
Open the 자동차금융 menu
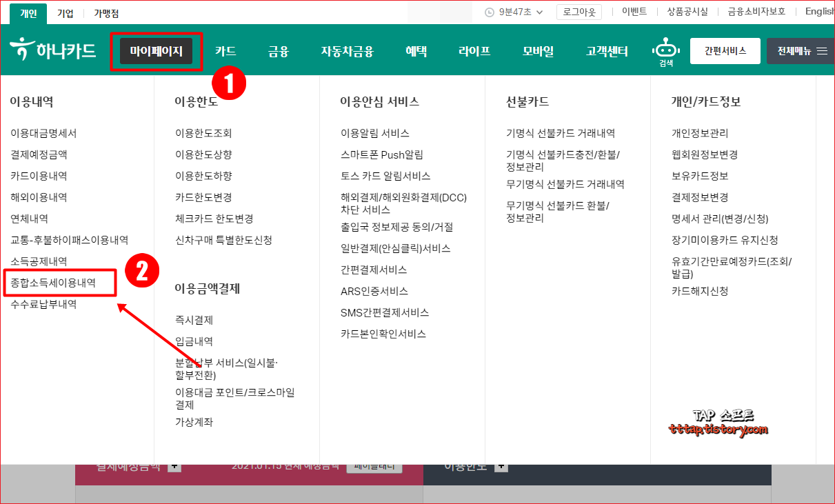pos(348,51)
